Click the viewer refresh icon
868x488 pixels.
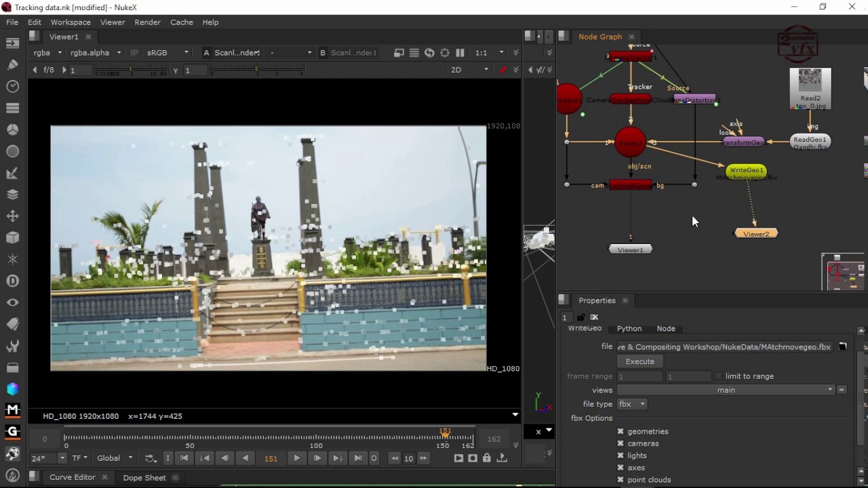point(429,53)
